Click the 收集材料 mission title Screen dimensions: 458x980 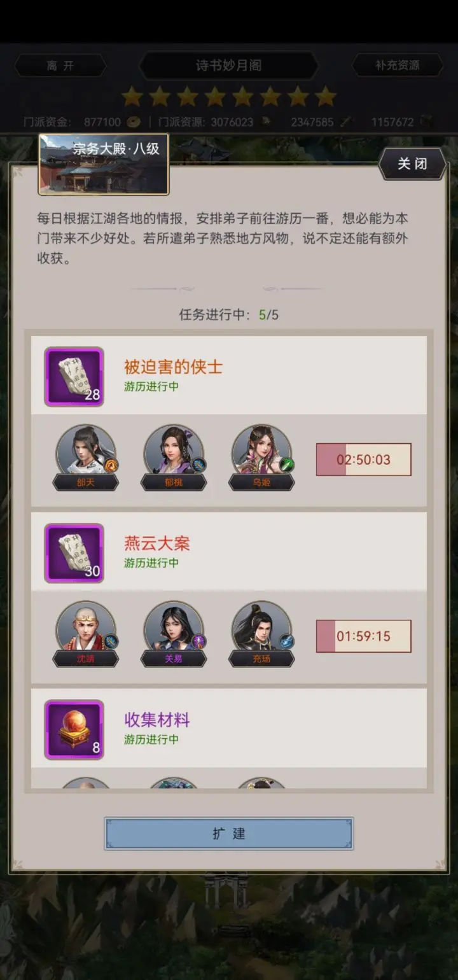click(x=157, y=720)
